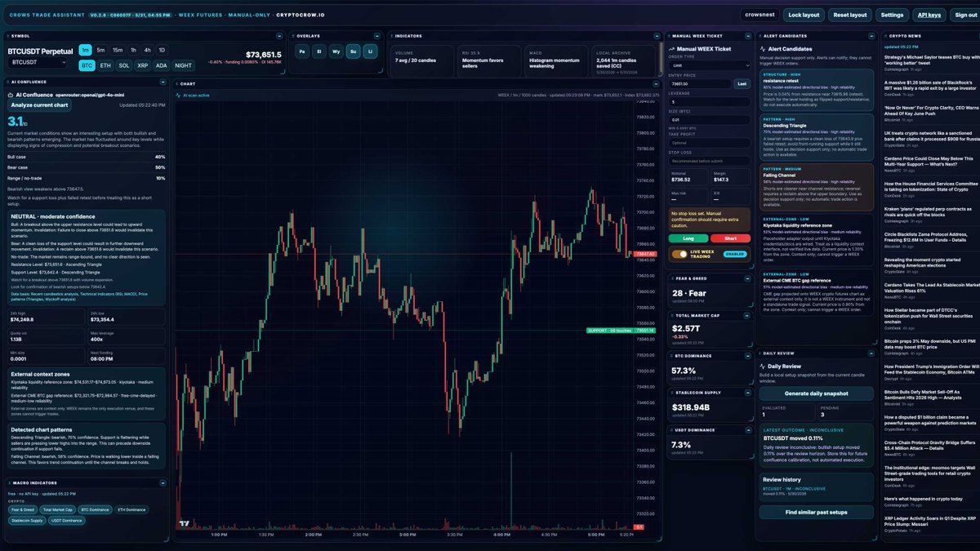Click the AI scan active pulse icon
This screenshot has height=551, width=980.
(x=179, y=96)
